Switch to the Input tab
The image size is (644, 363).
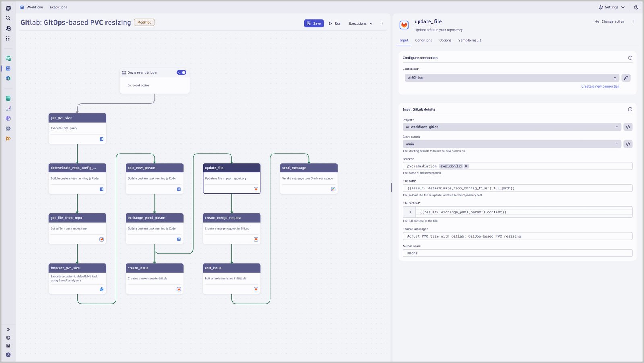click(404, 40)
